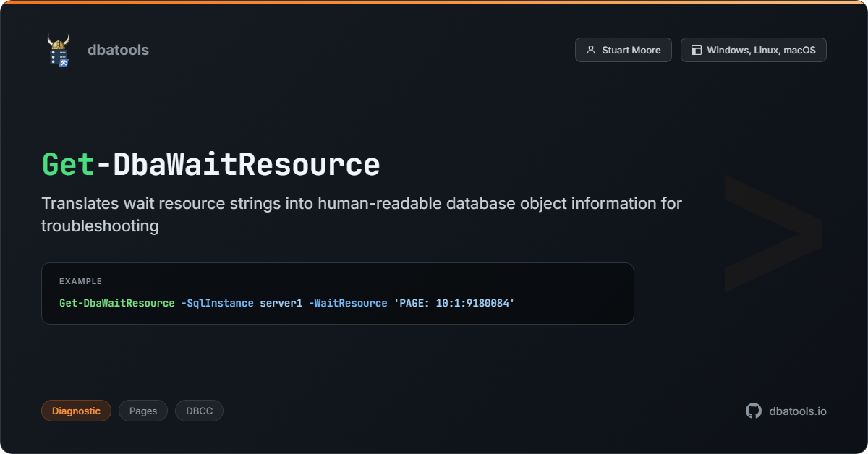Click the green Get-DbaWaitResource command in example

(x=116, y=303)
